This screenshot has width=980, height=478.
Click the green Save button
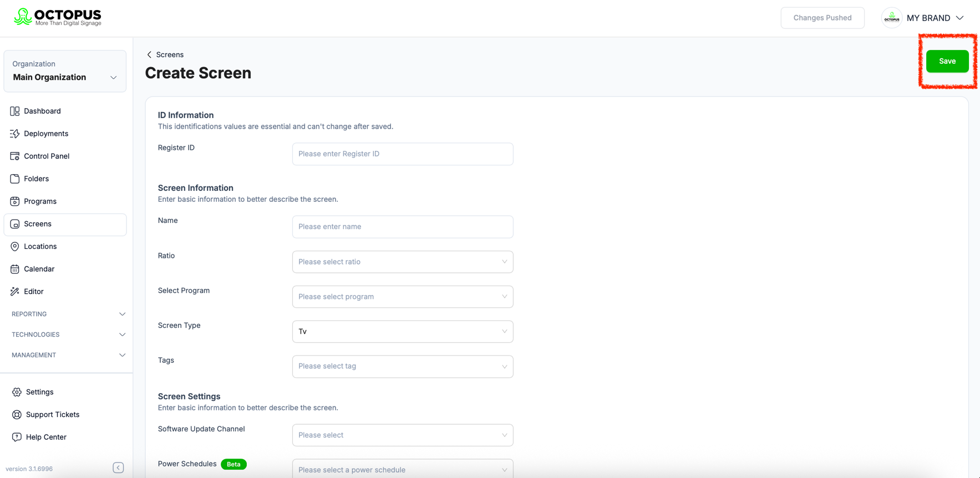pyautogui.click(x=947, y=61)
